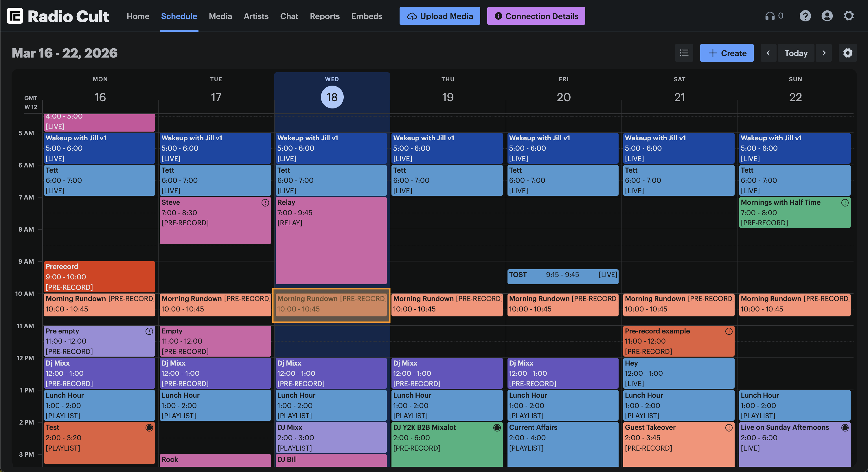Open schedule calendar settings gear
868x472 pixels.
pyautogui.click(x=847, y=53)
